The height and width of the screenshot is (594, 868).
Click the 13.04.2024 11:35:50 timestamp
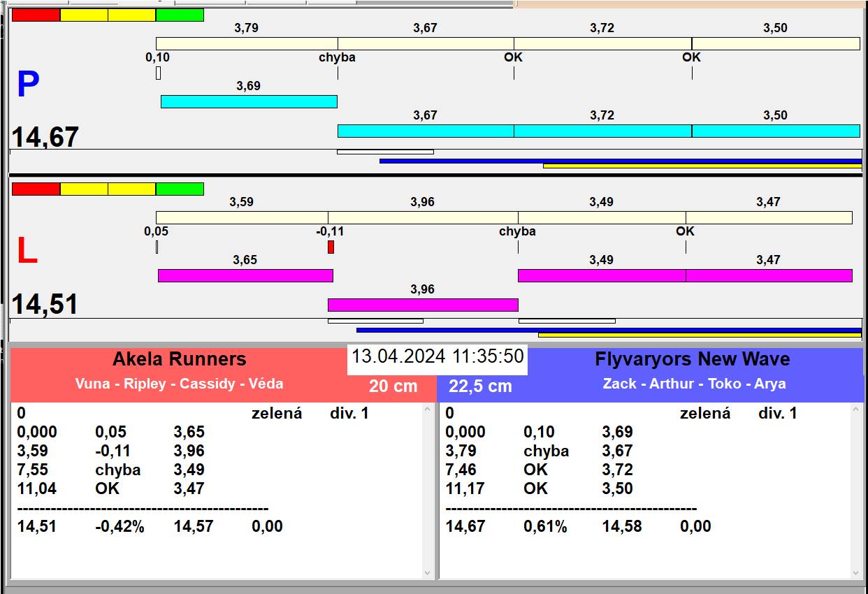point(437,356)
